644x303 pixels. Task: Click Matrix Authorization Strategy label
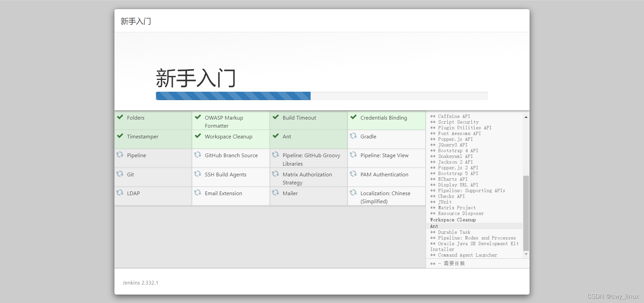pyautogui.click(x=307, y=179)
